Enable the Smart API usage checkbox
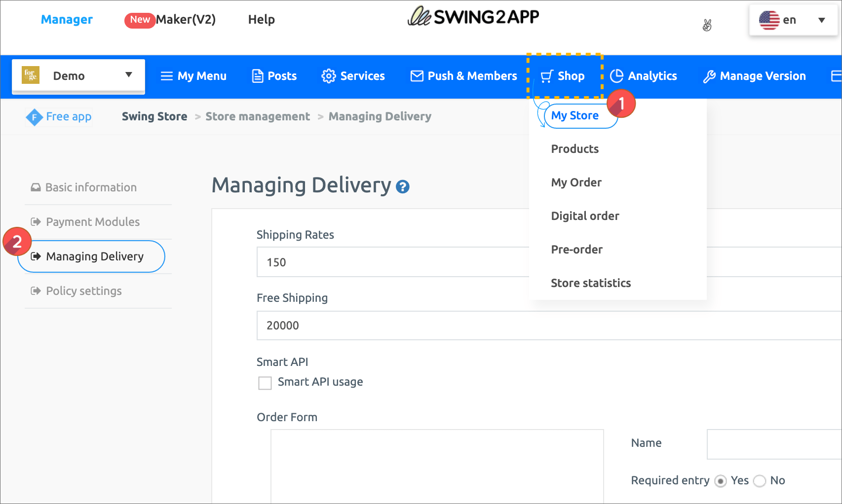 pyautogui.click(x=265, y=383)
